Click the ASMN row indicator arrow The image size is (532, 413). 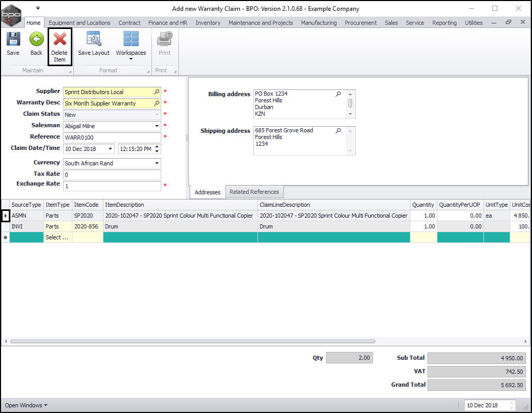tap(5, 216)
